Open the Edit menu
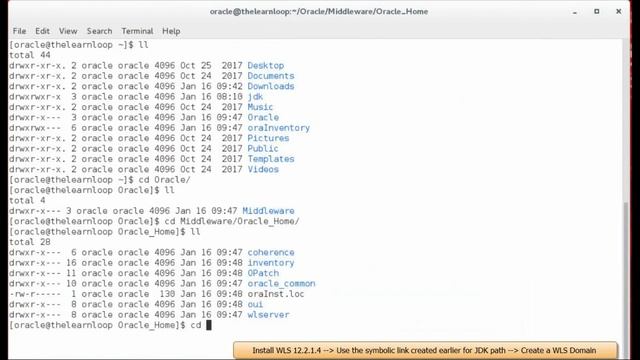The width and height of the screenshot is (640, 360). click(x=42, y=31)
